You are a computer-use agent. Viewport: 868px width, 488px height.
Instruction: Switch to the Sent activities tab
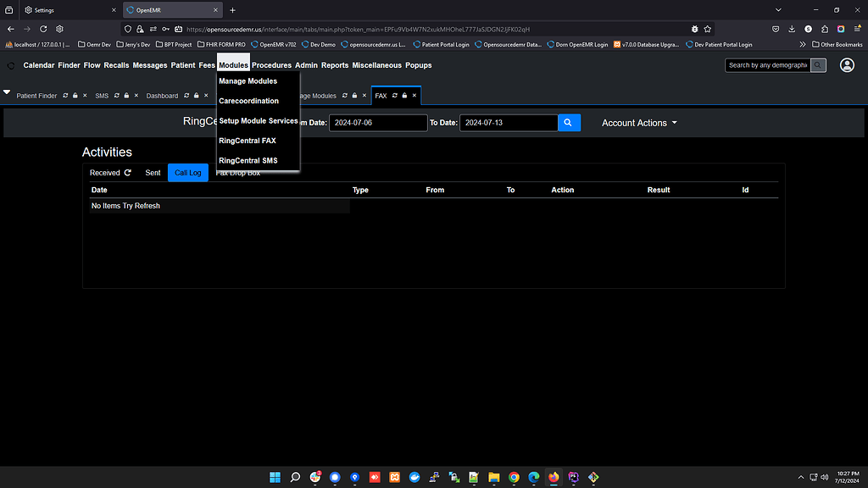click(153, 173)
